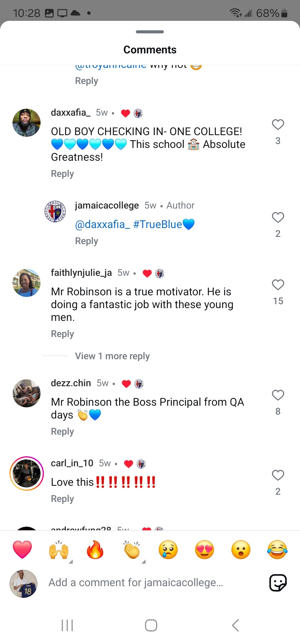The image size is (300, 644).
Task: Expand View 1 more reply
Action: (x=112, y=356)
